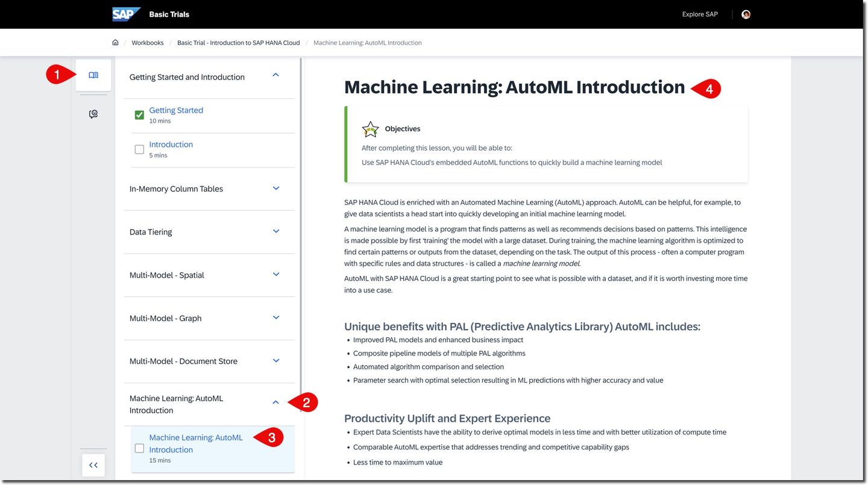Viewport: 868px width, 485px height.
Task: Open the second sidebar badge icon
Action: (x=93, y=114)
